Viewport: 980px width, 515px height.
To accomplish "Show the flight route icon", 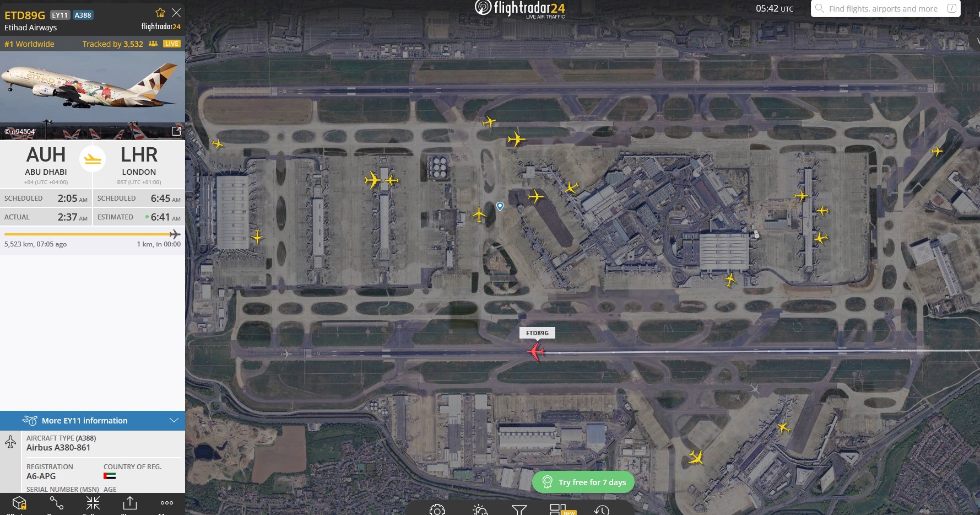I will 57,503.
